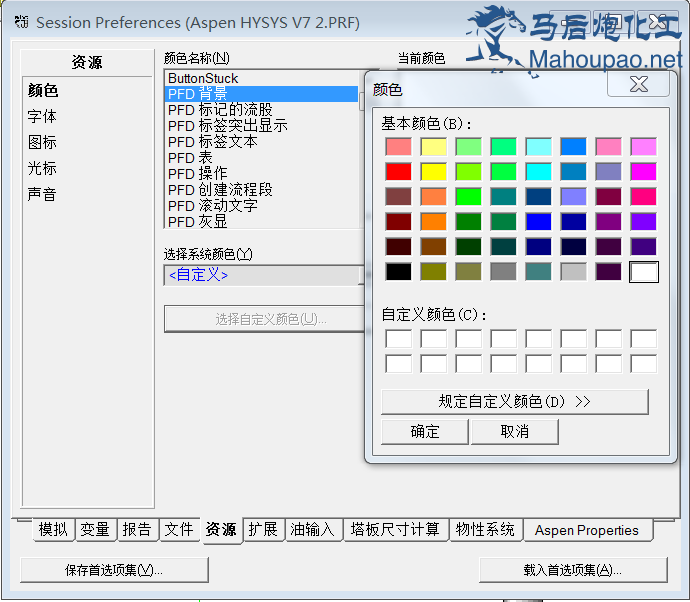690x602 pixels.
Task: Select PFD 滚动文字 in color name list
Action: tap(212, 205)
